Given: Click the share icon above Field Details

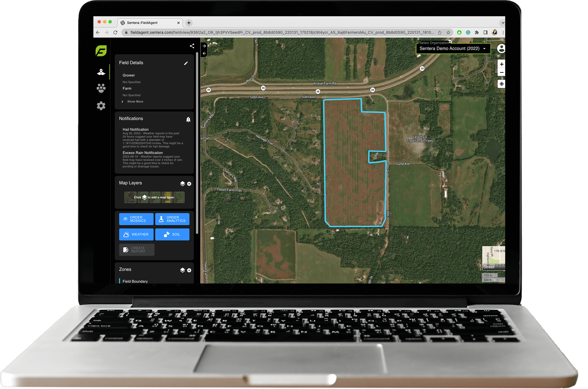Looking at the screenshot, I should [192, 46].
